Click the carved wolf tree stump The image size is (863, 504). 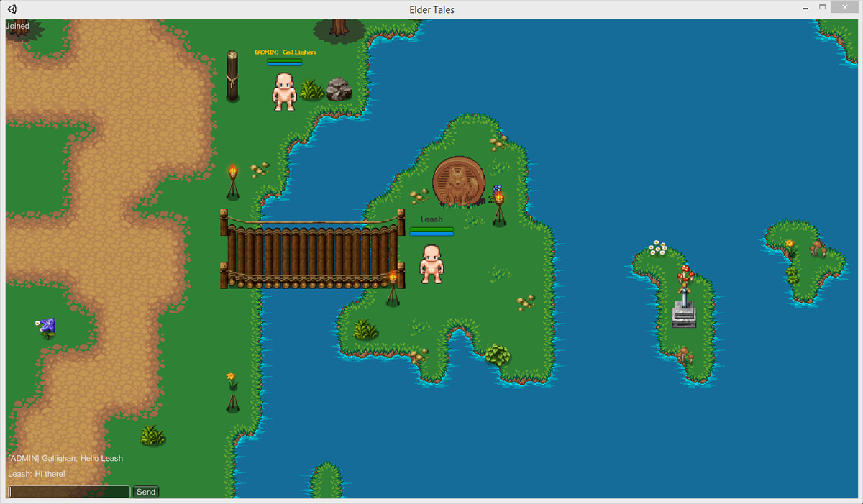point(460,182)
